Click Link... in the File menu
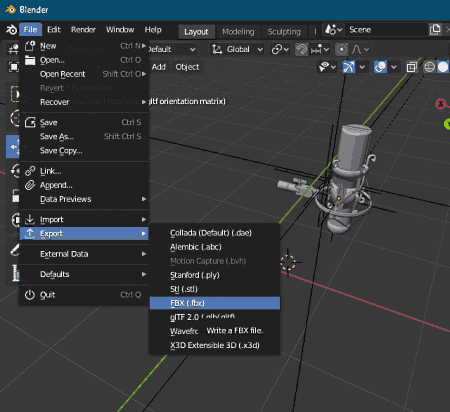Viewport: 450px width, 412px height. pyautogui.click(x=84, y=171)
